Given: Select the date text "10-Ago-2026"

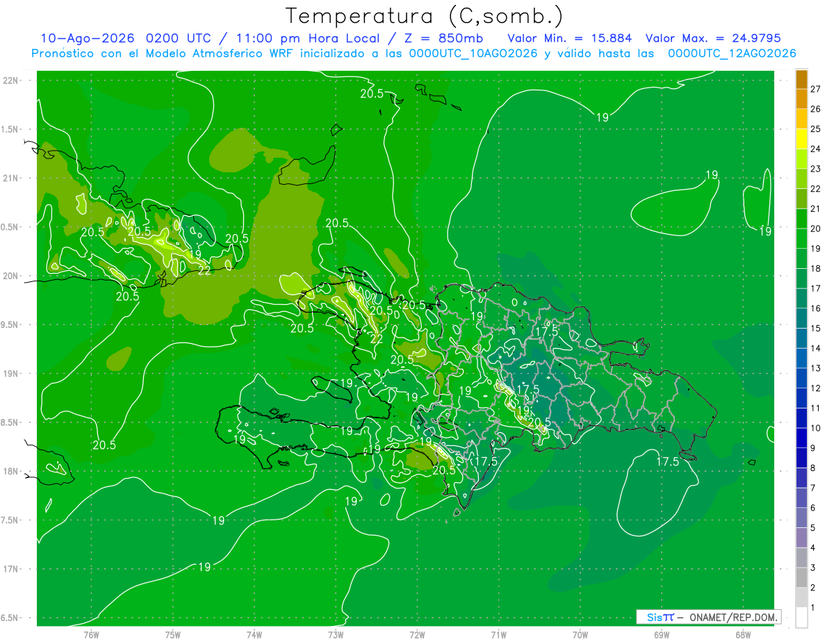Looking at the screenshot, I should coord(88,38).
